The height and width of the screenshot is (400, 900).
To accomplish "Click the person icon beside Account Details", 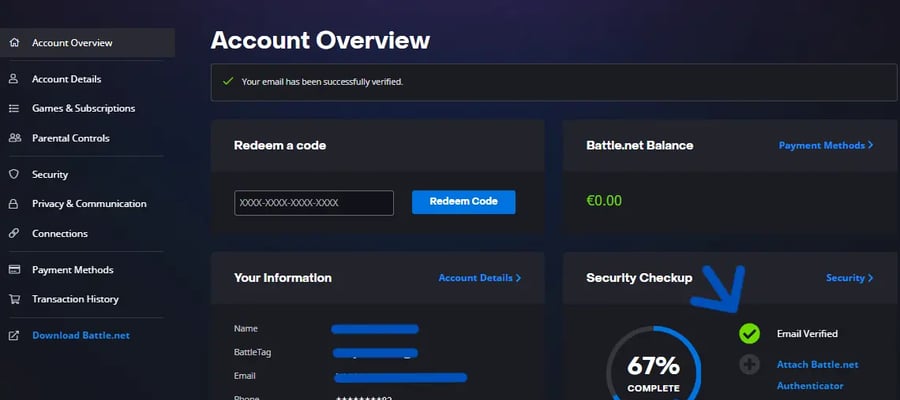I will [14, 79].
